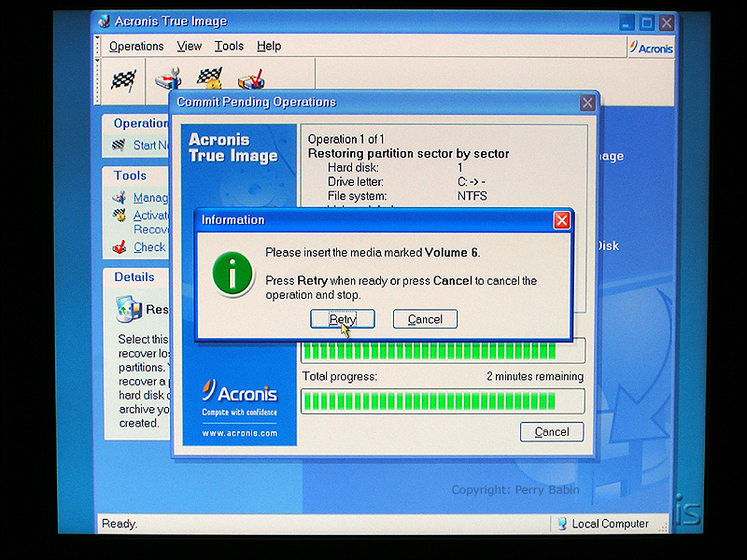Screen dimensions: 747x560
Task: Close the Information dialog with the red X
Action: tap(562, 220)
